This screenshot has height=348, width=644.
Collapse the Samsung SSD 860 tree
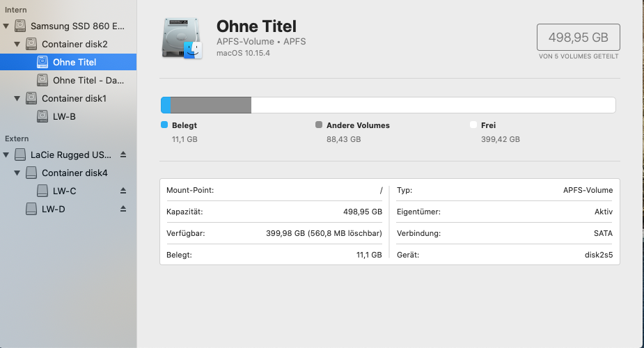pos(6,26)
